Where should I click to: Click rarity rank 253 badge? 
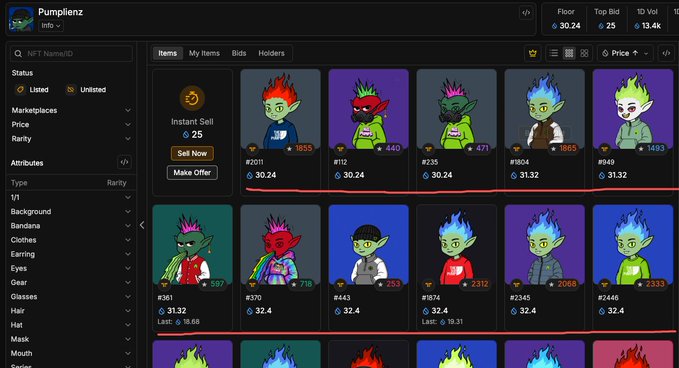(x=389, y=284)
